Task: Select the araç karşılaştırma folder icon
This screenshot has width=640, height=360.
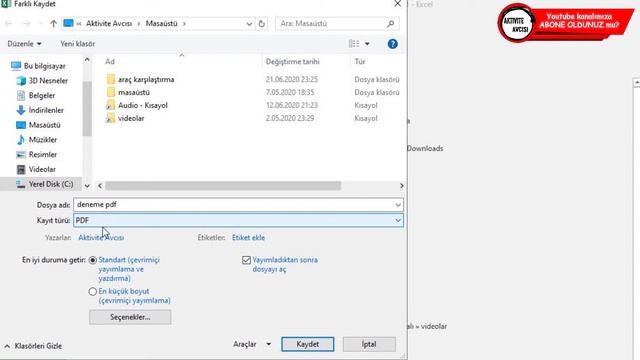Action: 111,79
